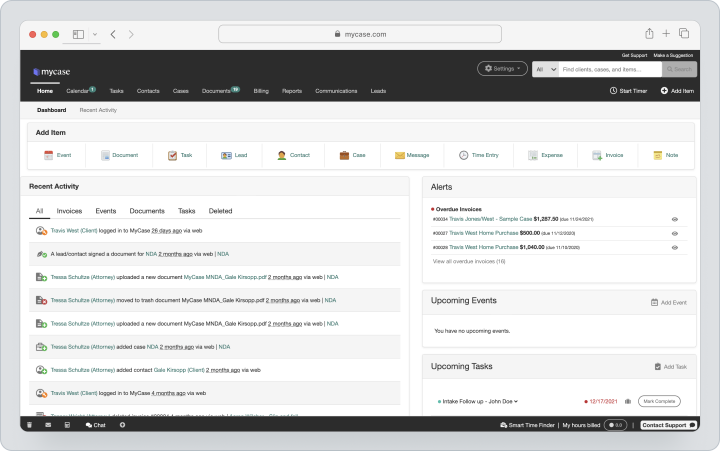Click the trash icon in bottom bar
Viewport: 720px width, 451px height.
click(29, 425)
